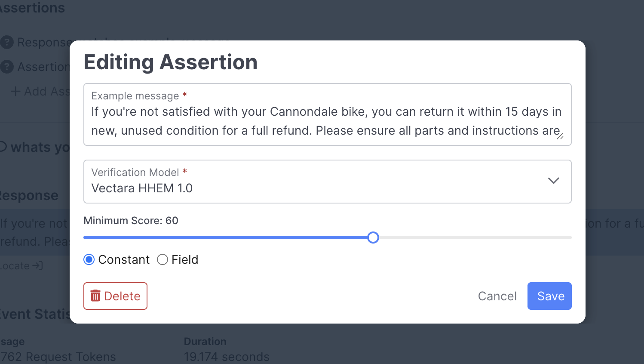Expand the Verification Model chevron
644x364 pixels.
coord(553,181)
